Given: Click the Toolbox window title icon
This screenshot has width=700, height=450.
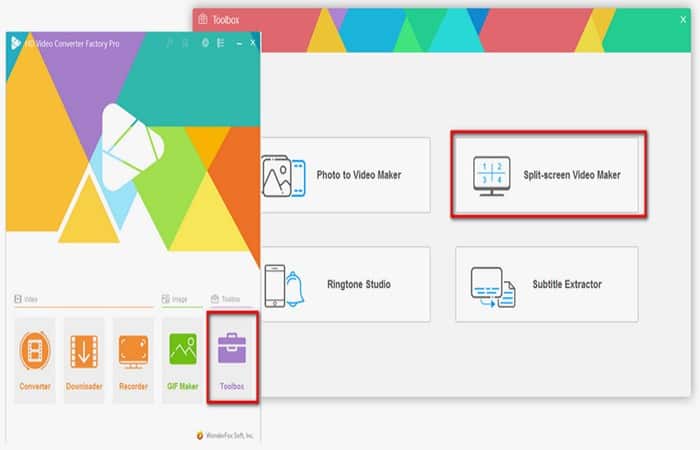Looking at the screenshot, I should (x=203, y=19).
